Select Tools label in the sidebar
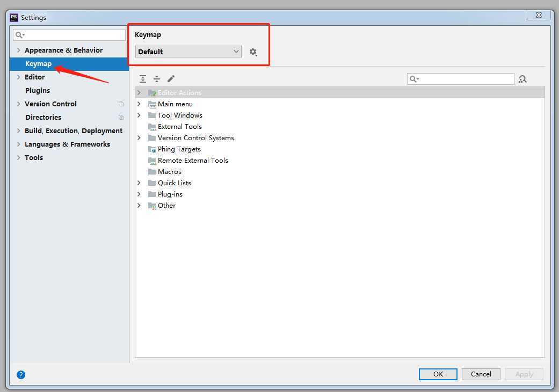 pos(33,157)
